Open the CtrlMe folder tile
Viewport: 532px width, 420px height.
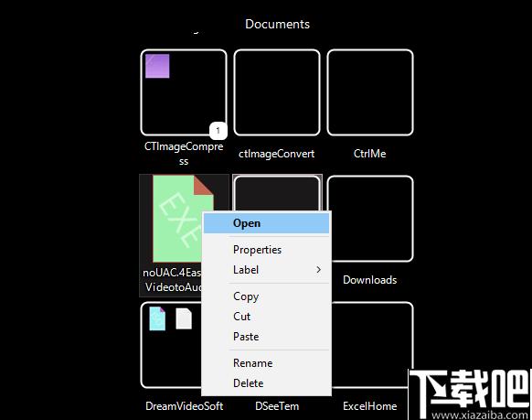click(x=370, y=92)
